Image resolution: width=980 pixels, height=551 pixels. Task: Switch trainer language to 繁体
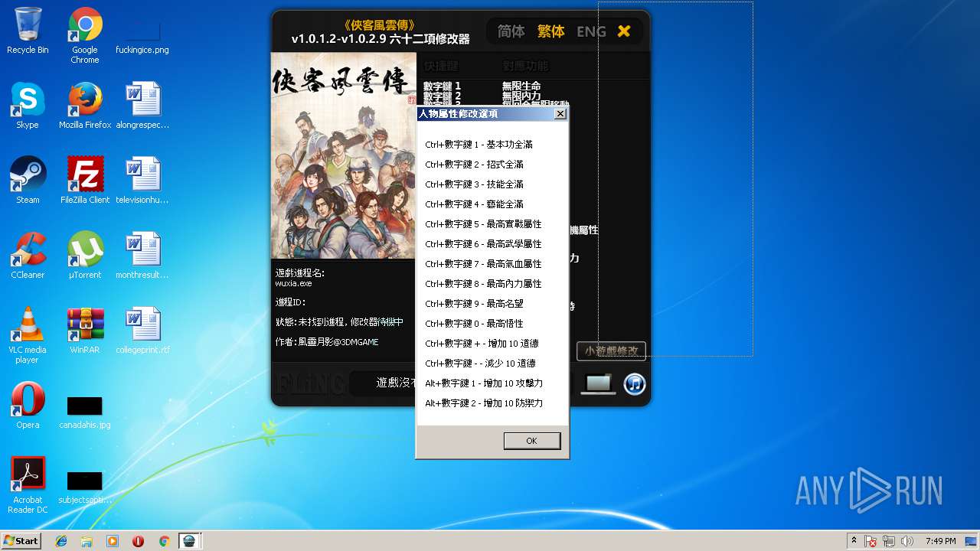point(550,31)
